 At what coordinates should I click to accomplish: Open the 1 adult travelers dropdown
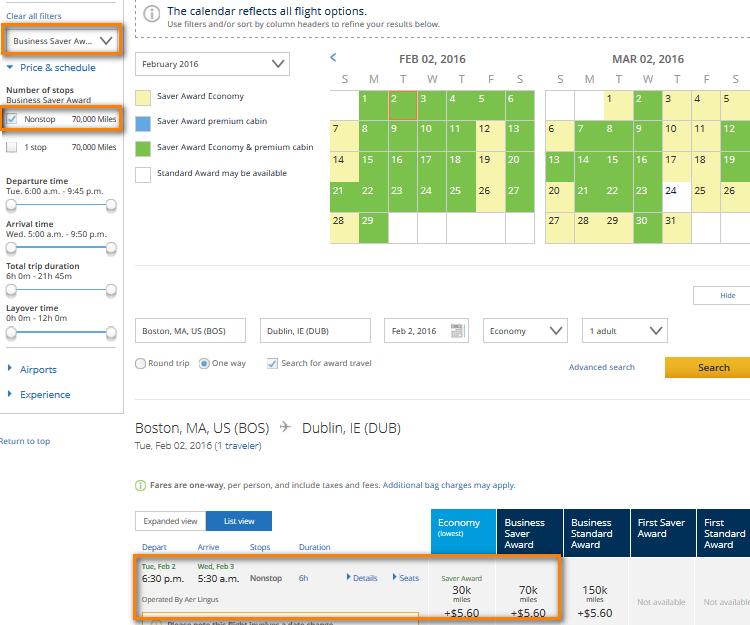625,331
